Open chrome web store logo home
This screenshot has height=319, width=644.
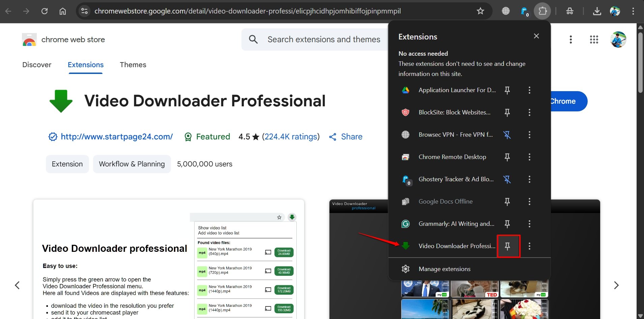pos(63,40)
